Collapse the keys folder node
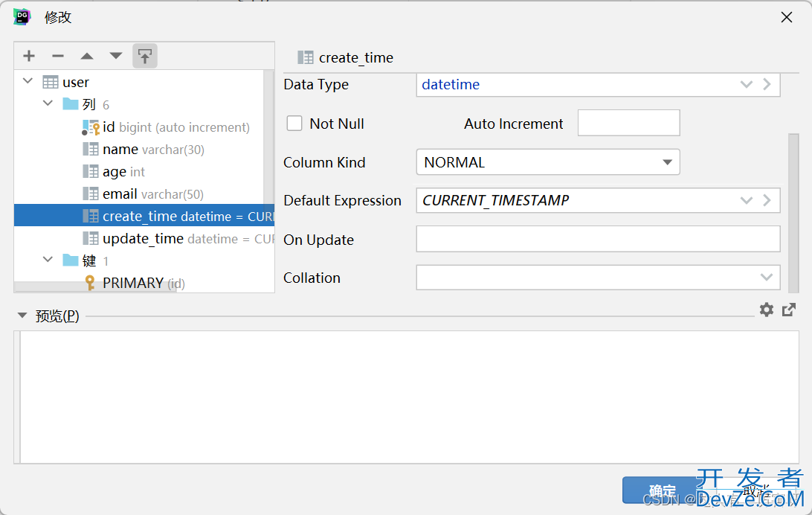The width and height of the screenshot is (812, 515). click(48, 259)
